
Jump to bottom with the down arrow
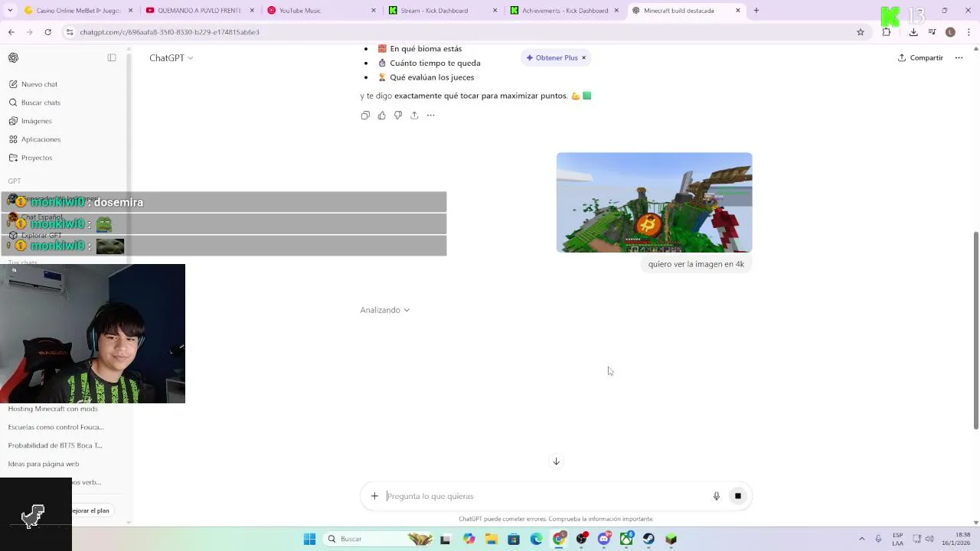[557, 461]
